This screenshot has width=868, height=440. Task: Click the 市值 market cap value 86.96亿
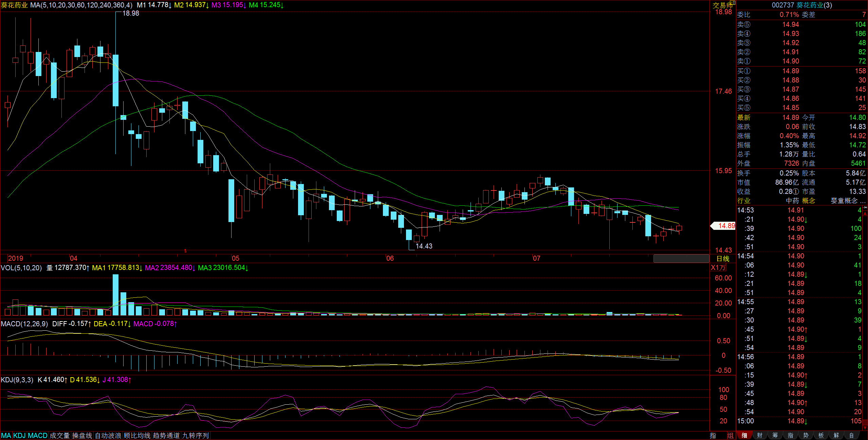click(787, 182)
